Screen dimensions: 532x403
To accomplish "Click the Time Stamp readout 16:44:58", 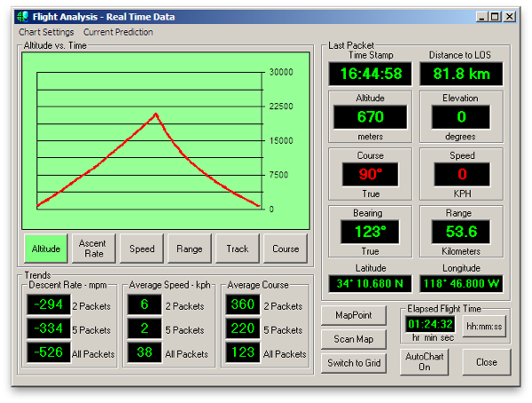I will click(371, 74).
